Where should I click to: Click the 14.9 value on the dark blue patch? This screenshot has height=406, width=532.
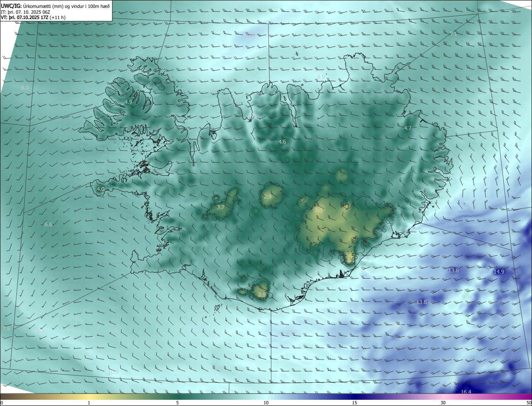point(499,272)
